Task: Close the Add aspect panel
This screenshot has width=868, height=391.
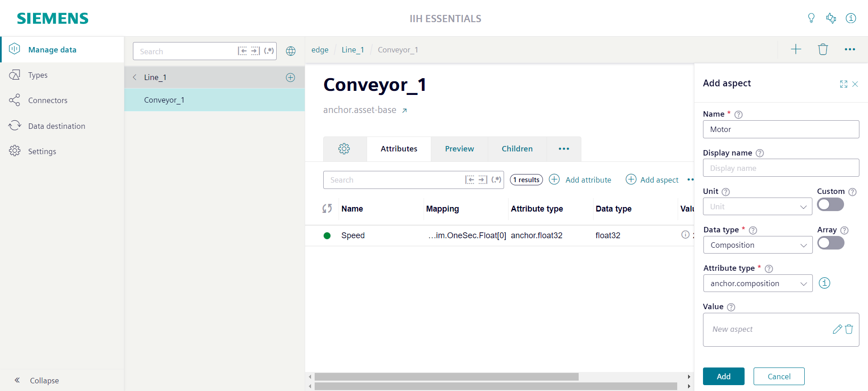Action: [855, 84]
